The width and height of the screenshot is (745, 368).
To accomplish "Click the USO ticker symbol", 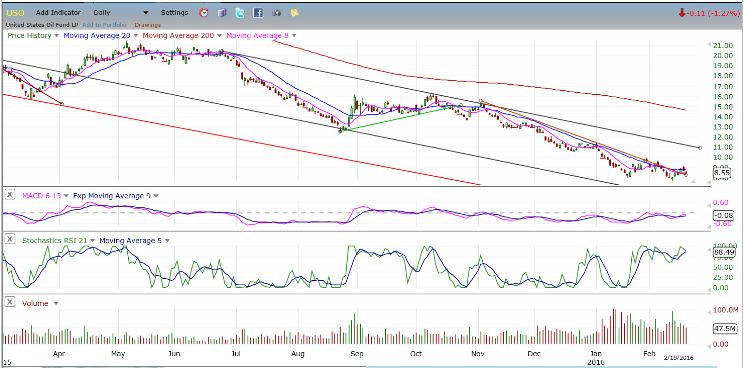I will [15, 13].
